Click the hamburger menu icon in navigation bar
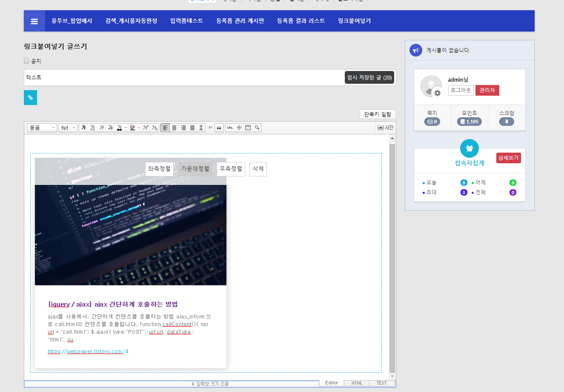The width and height of the screenshot is (564, 392). [34, 21]
